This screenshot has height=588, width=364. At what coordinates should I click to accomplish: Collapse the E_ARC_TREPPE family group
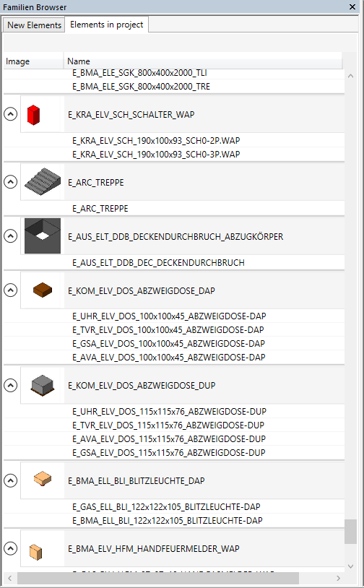click(x=11, y=182)
